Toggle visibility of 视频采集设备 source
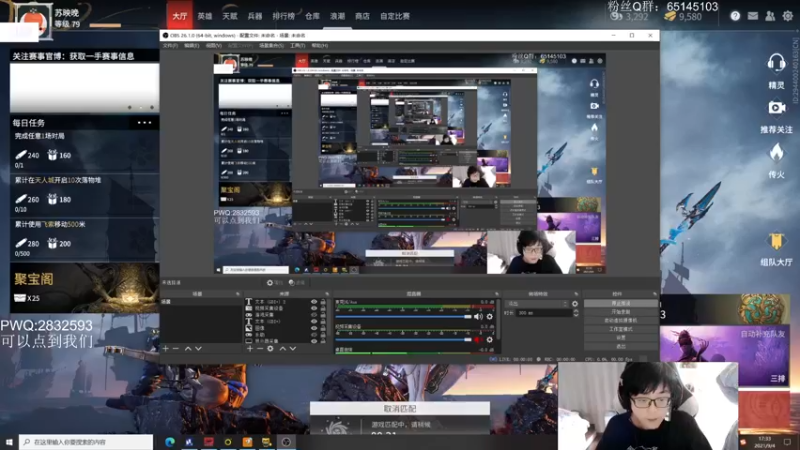Screen dimensions: 800x450 click(x=314, y=308)
